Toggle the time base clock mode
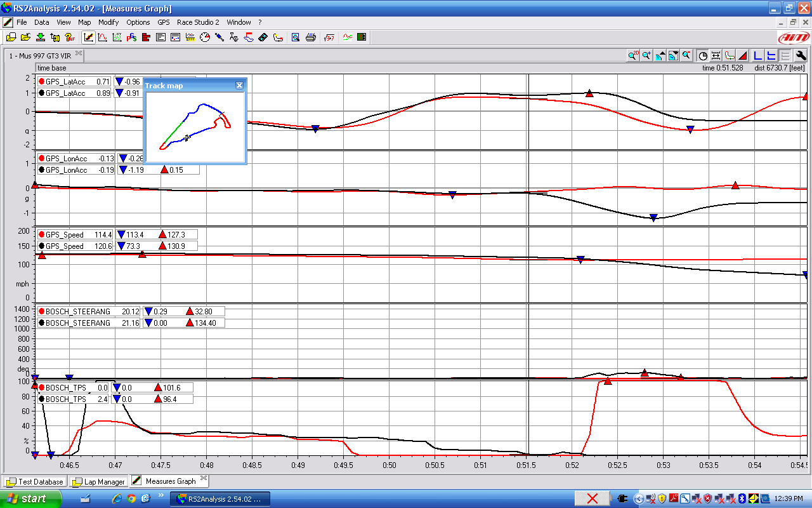Image resolution: width=812 pixels, height=508 pixels. pyautogui.click(x=703, y=56)
